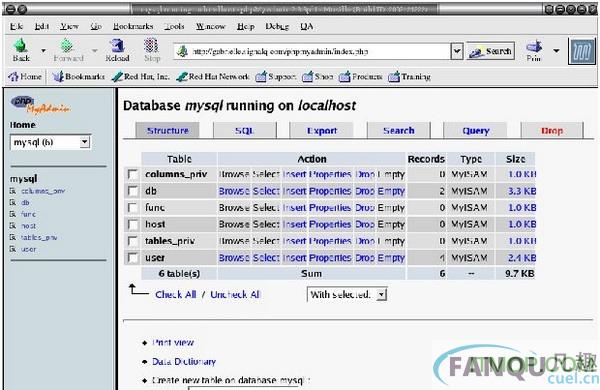This screenshot has height=390, width=600.
Task: Click the Back navigation icon
Action: [x=21, y=46]
